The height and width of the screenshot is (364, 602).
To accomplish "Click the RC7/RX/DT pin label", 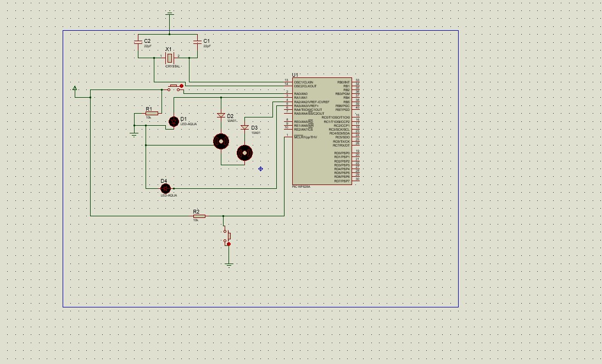I will click(x=342, y=145).
